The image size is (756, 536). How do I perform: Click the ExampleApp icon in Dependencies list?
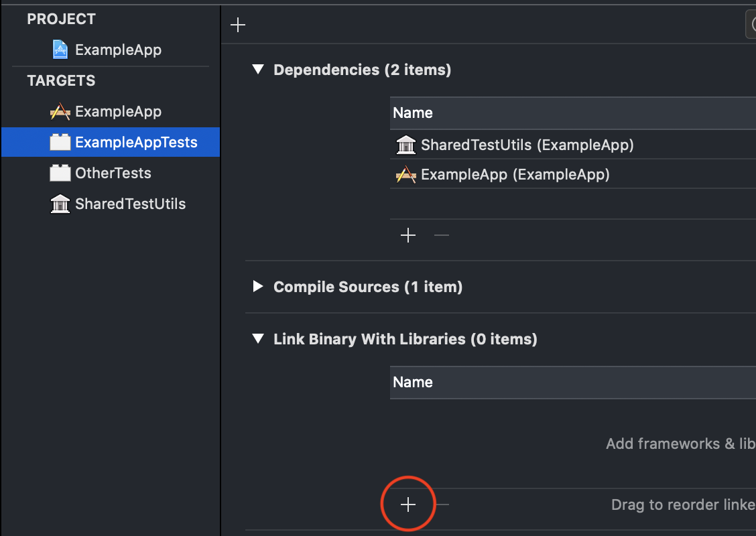[406, 174]
